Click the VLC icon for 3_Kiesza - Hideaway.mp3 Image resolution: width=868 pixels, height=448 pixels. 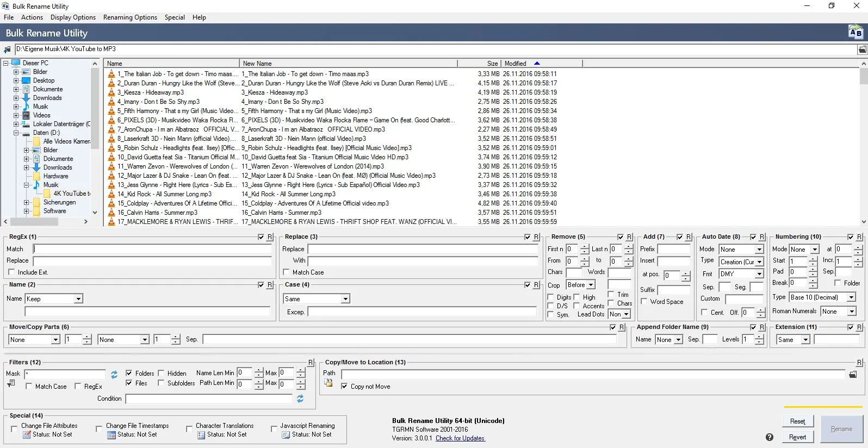point(111,92)
